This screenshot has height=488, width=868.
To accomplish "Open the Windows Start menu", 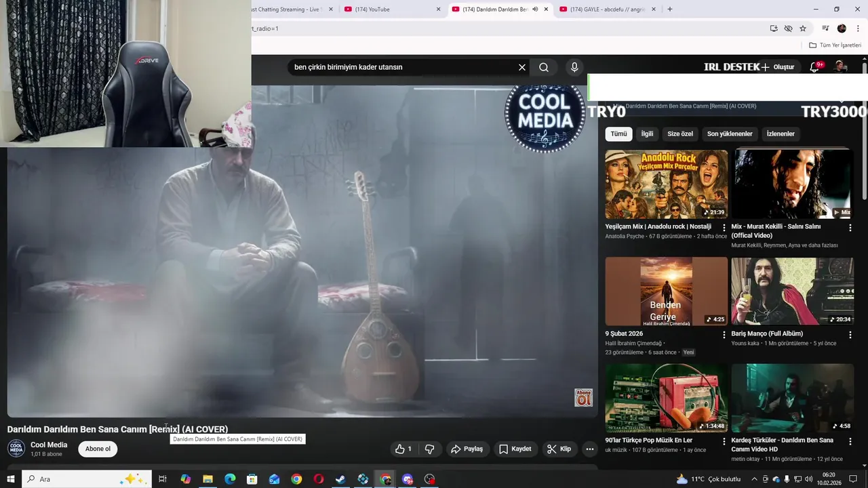I will 11,479.
